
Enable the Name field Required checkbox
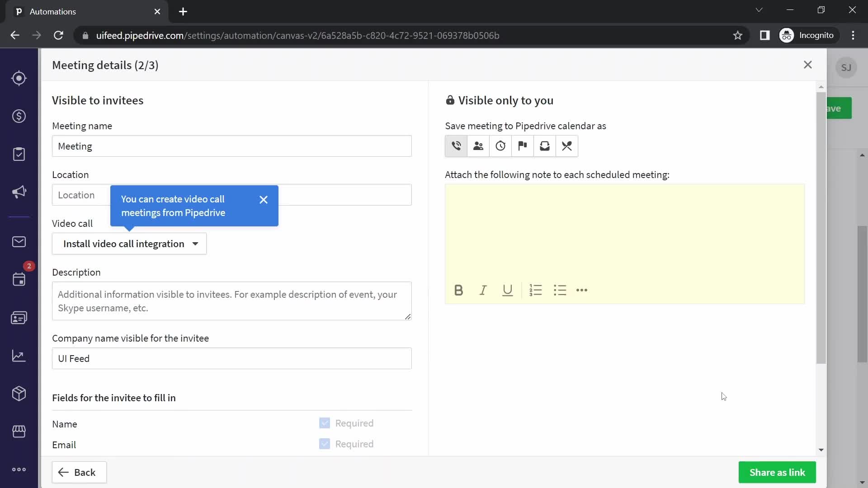[x=325, y=423]
